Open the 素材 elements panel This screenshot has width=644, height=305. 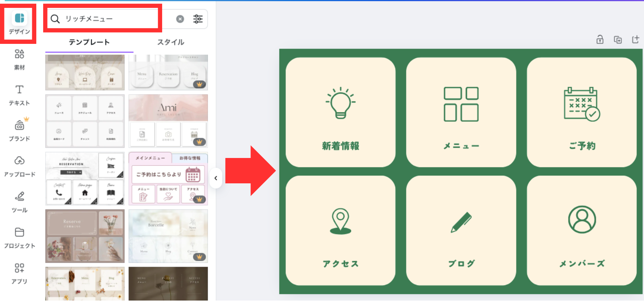coord(19,60)
